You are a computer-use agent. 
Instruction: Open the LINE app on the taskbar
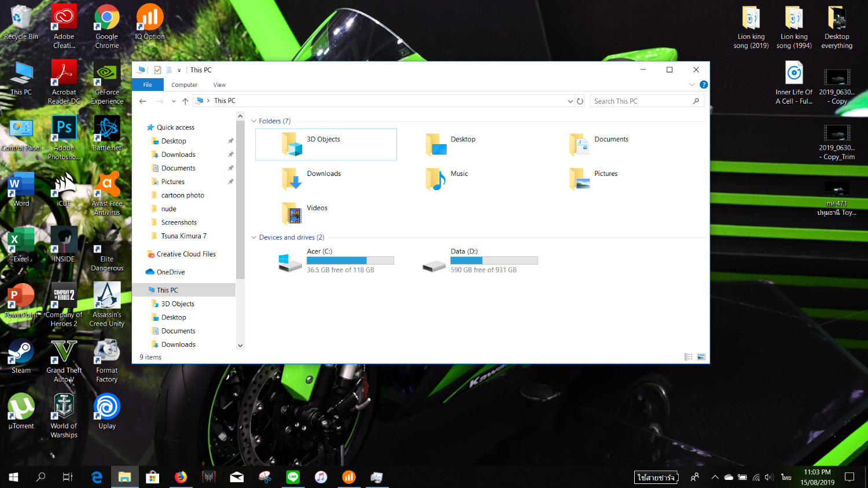coord(293,477)
